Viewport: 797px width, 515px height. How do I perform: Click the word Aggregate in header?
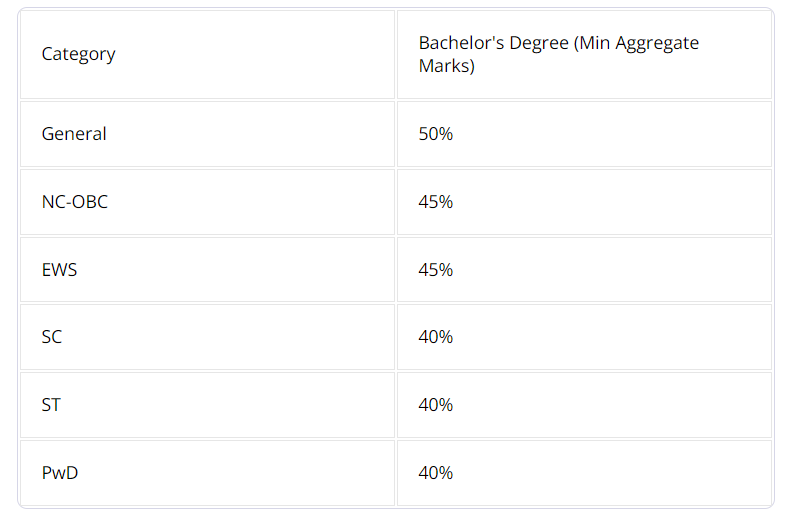(x=657, y=44)
